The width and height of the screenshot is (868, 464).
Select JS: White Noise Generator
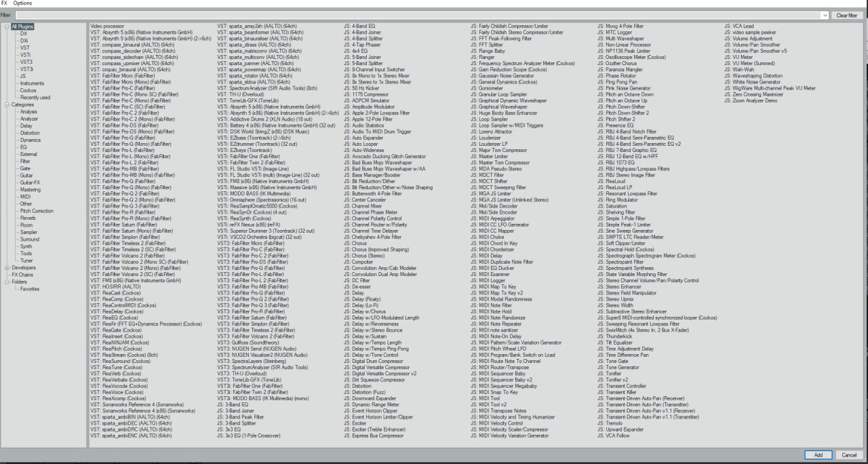tap(753, 81)
